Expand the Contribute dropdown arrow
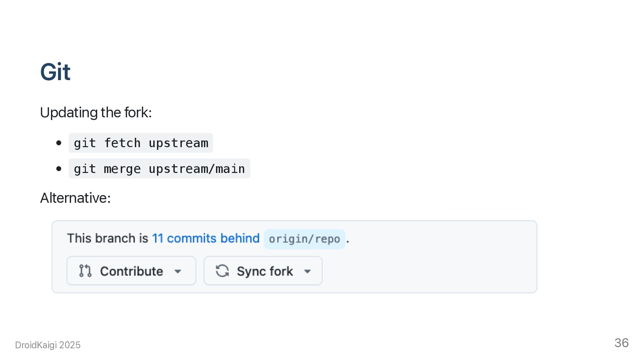644x362 pixels. [178, 271]
